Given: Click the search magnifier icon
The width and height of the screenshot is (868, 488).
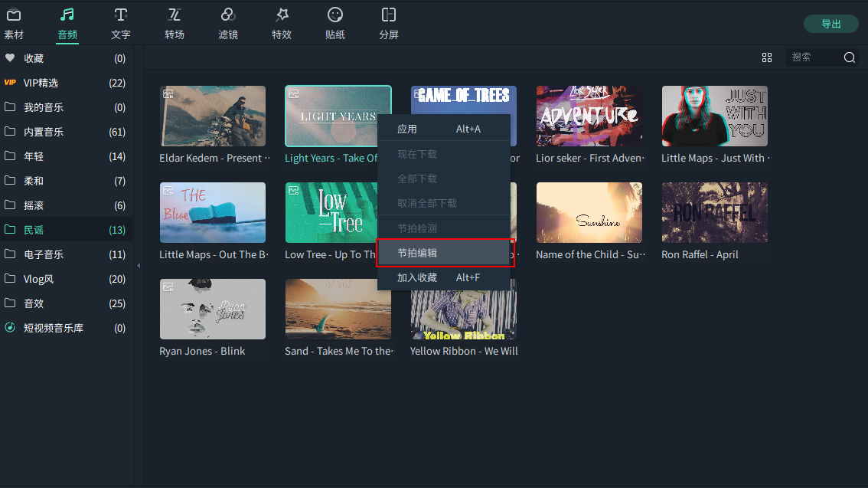Looking at the screenshot, I should pos(850,57).
